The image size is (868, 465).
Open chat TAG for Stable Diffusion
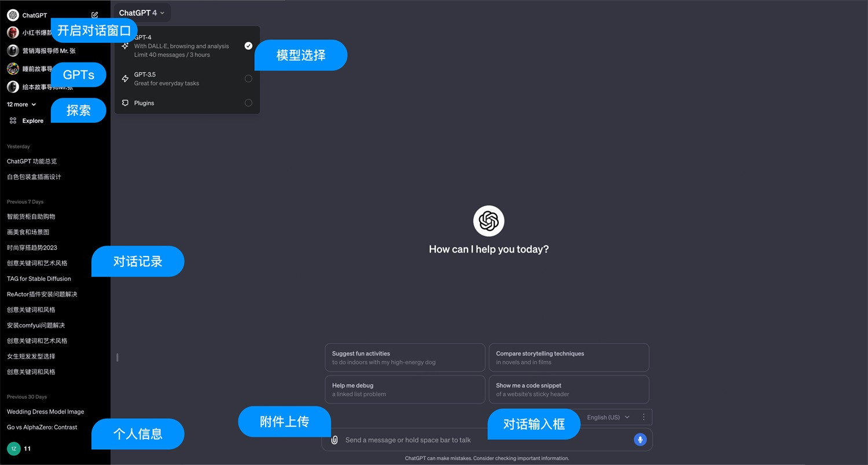coord(39,279)
